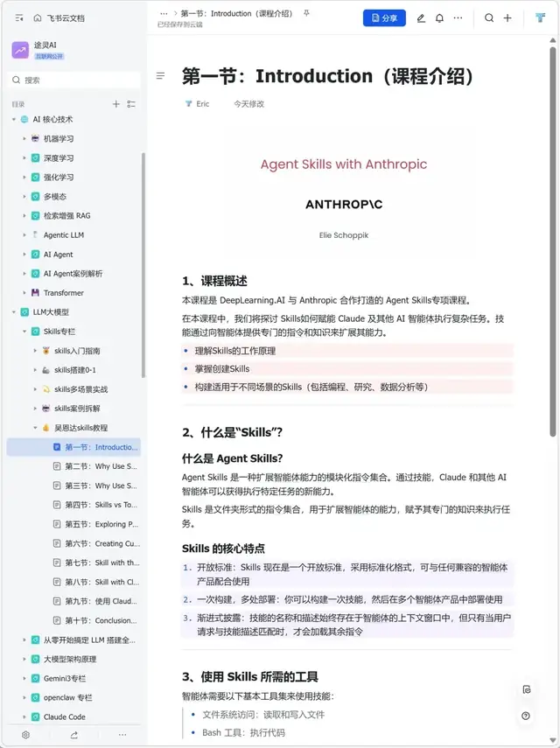Click the blue 分享 button

click(x=384, y=18)
